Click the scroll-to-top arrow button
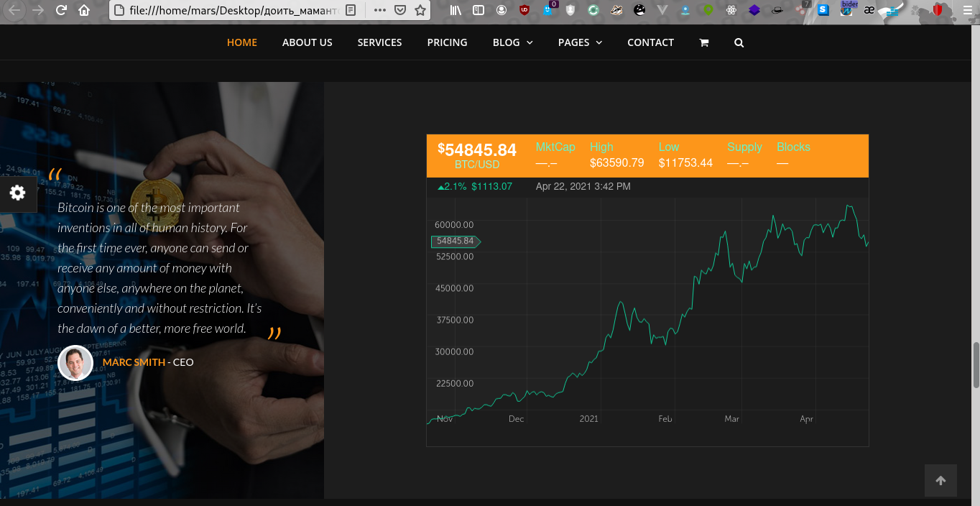Viewport: 980px width, 506px height. 940,481
